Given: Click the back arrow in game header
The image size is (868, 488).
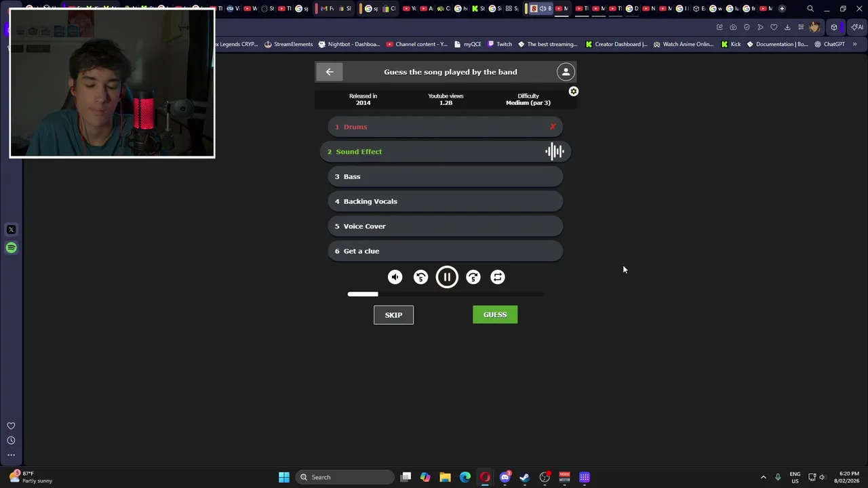Looking at the screenshot, I should coord(330,72).
